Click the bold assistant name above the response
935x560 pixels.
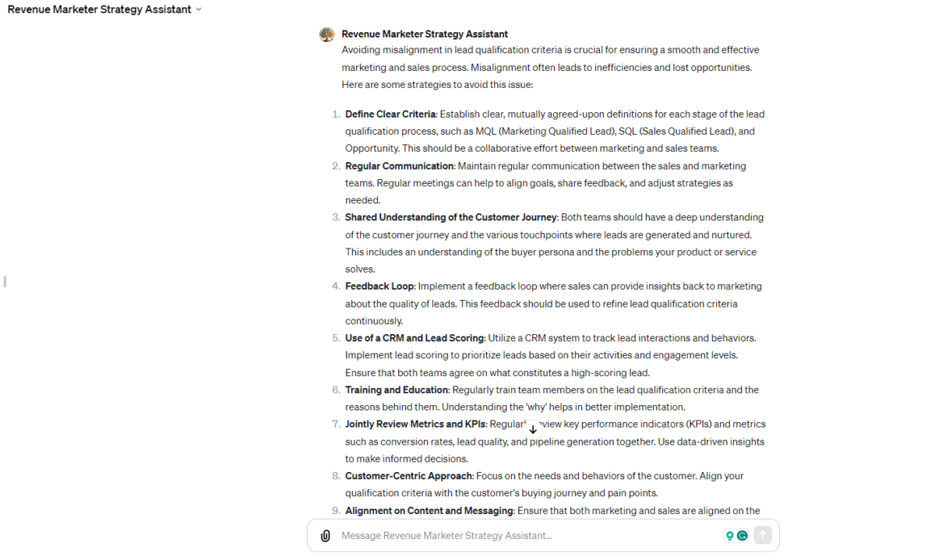pyautogui.click(x=425, y=34)
